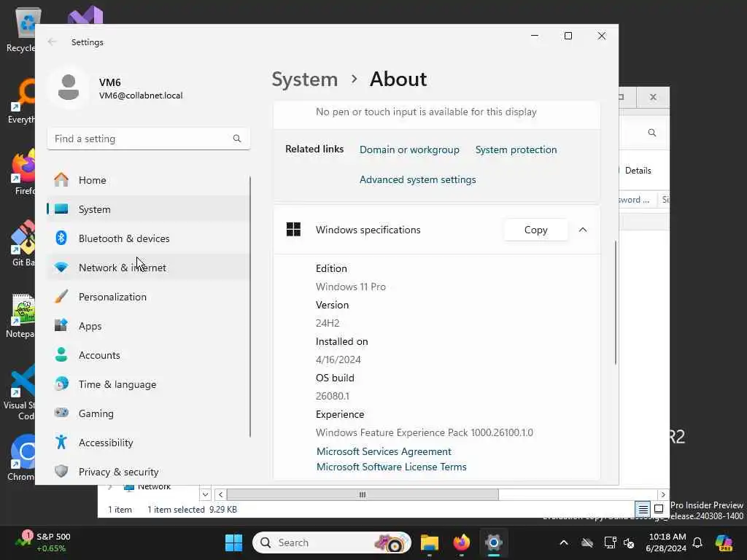Viewport: 747px width, 560px height.
Task: Open Domain or workgroup link
Action: (409, 149)
